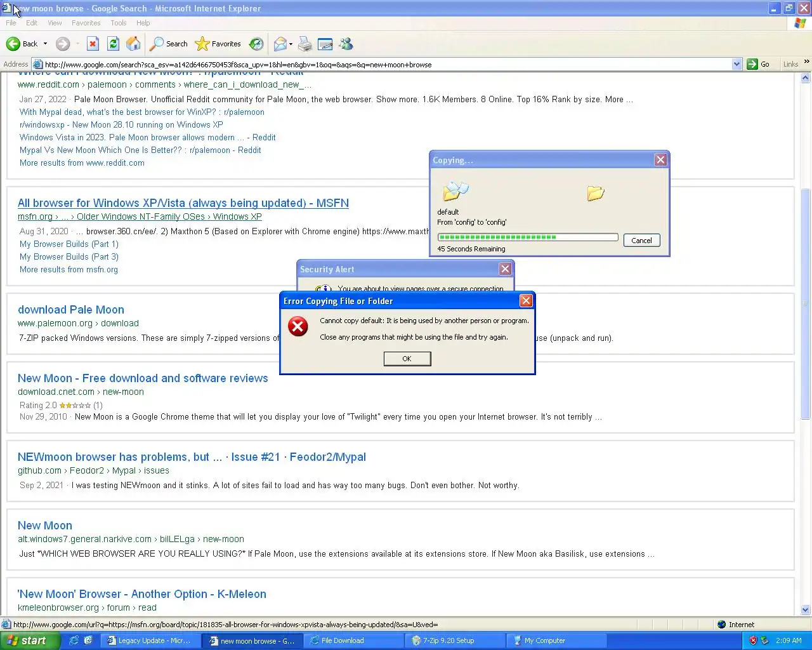Screen dimensions: 812x650
Task: Open Forward button history dropdown arrow
Action: pyautogui.click(x=77, y=44)
